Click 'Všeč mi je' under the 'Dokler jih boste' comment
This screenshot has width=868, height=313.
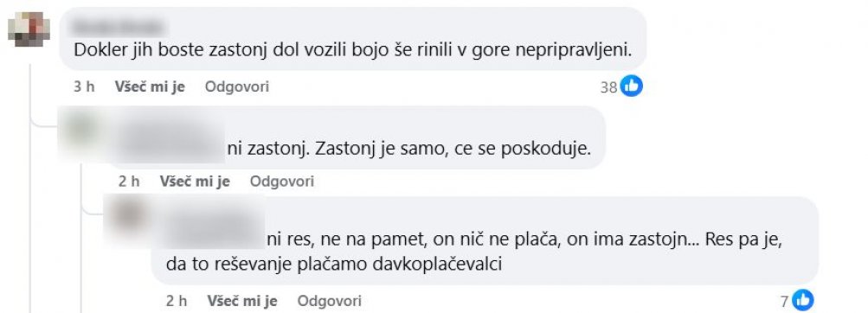(150, 86)
